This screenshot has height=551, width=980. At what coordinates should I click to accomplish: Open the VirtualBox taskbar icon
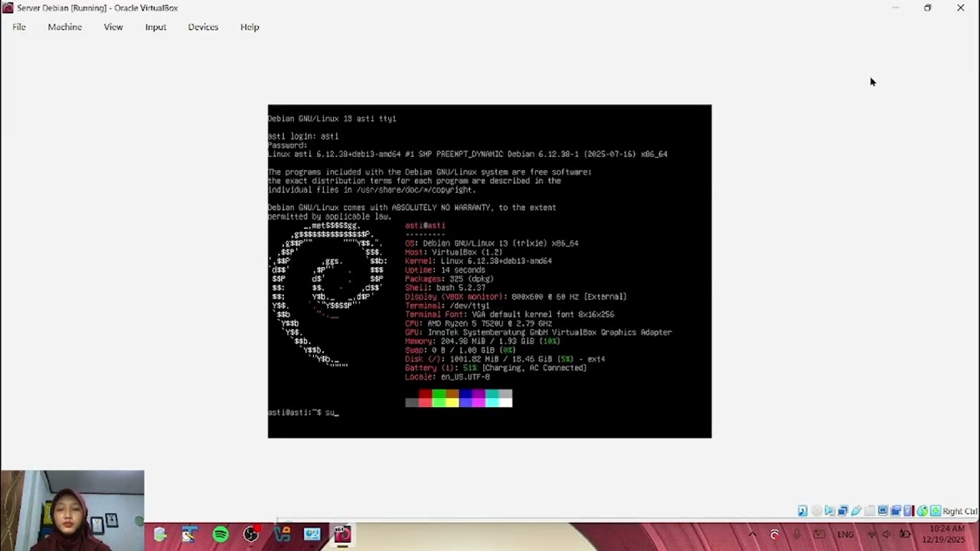[342, 534]
